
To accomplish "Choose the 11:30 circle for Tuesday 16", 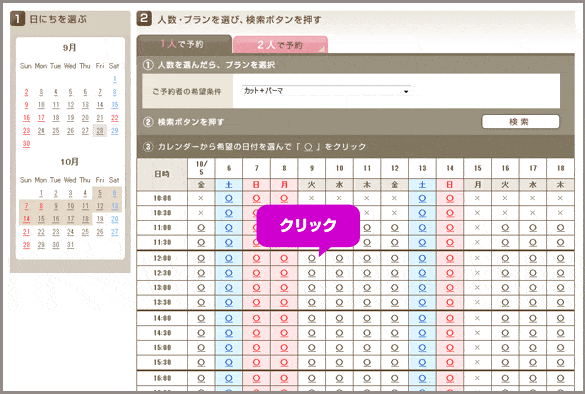I will tap(505, 243).
